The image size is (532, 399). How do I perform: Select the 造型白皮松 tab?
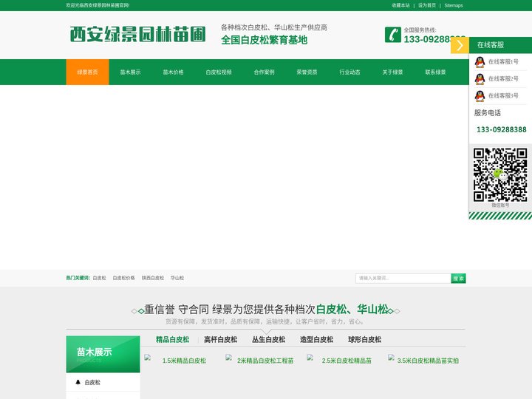coord(316,339)
